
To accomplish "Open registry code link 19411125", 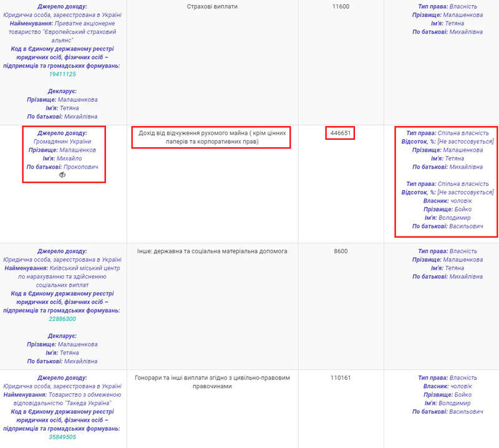I will point(62,74).
